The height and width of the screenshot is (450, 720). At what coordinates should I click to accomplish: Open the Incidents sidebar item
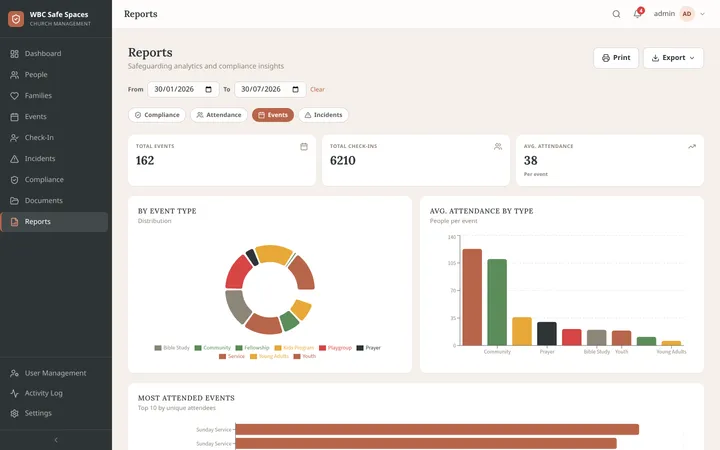(x=54, y=158)
